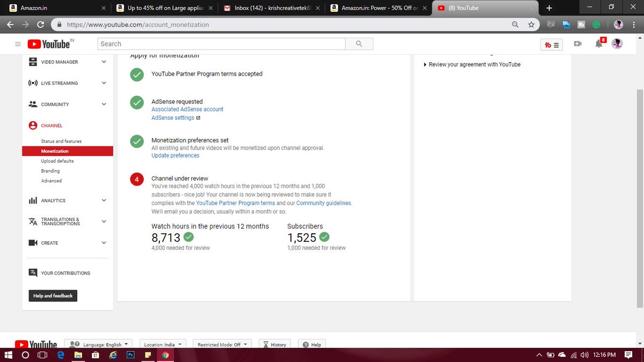This screenshot has width=644, height=362.
Task: Click the Help footer button
Action: pos(311,344)
